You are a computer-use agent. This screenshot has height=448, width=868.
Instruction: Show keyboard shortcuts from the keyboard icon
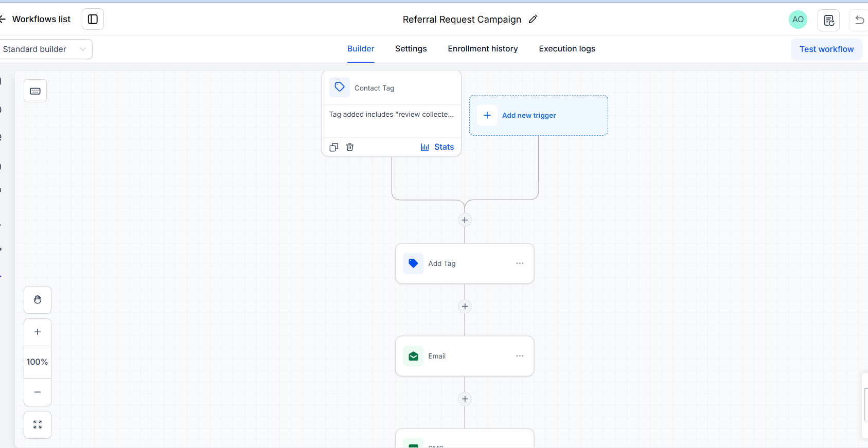(x=35, y=91)
